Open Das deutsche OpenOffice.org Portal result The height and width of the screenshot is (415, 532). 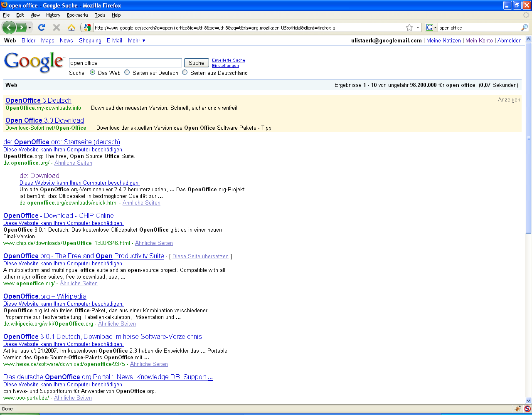pos(108,377)
